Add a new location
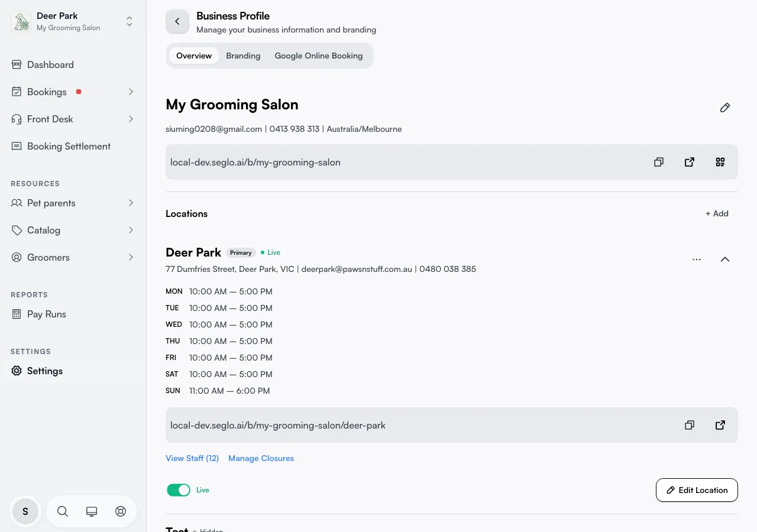The image size is (757, 532). coord(717,213)
